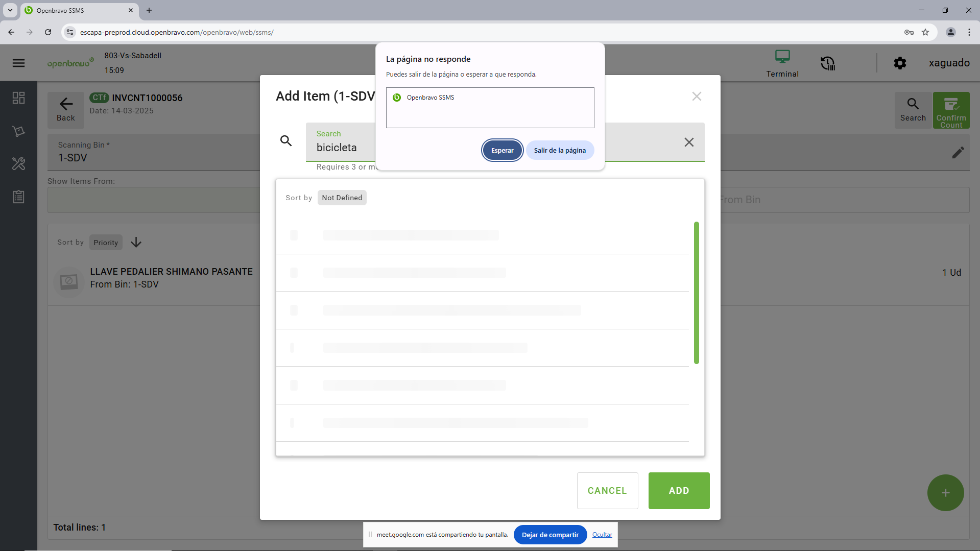Click the Terminal monitor icon
The height and width of the screenshot is (551, 980).
pos(782,57)
